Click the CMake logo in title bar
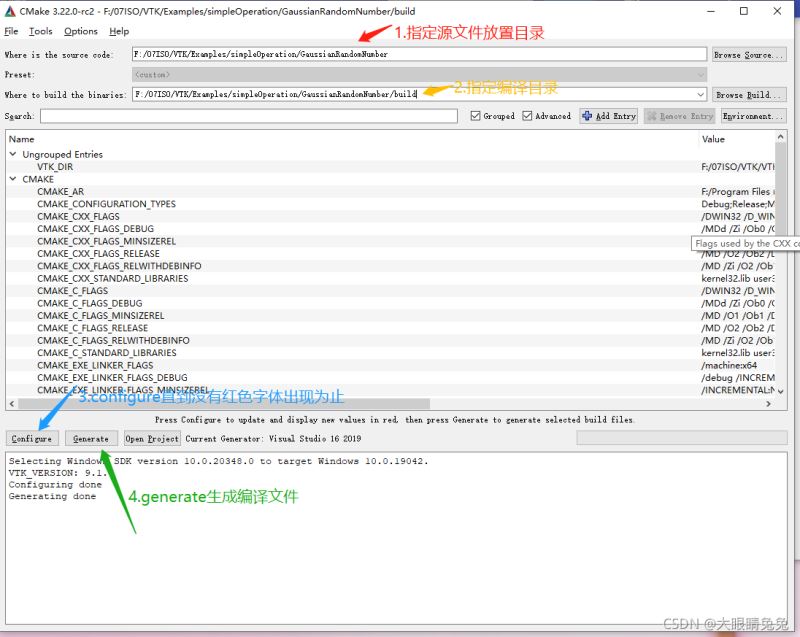800x637 pixels. pos(10,11)
